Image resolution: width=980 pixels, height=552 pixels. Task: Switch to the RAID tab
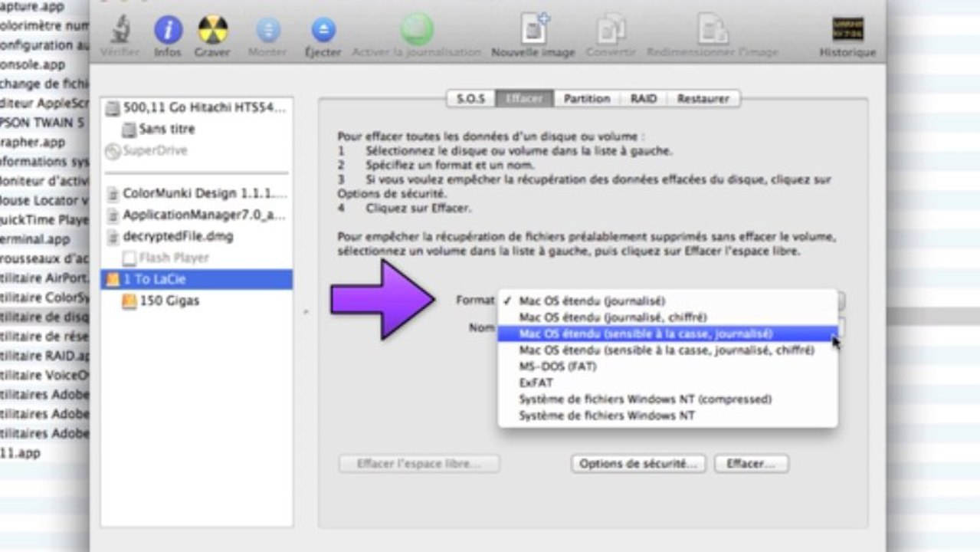tap(644, 98)
